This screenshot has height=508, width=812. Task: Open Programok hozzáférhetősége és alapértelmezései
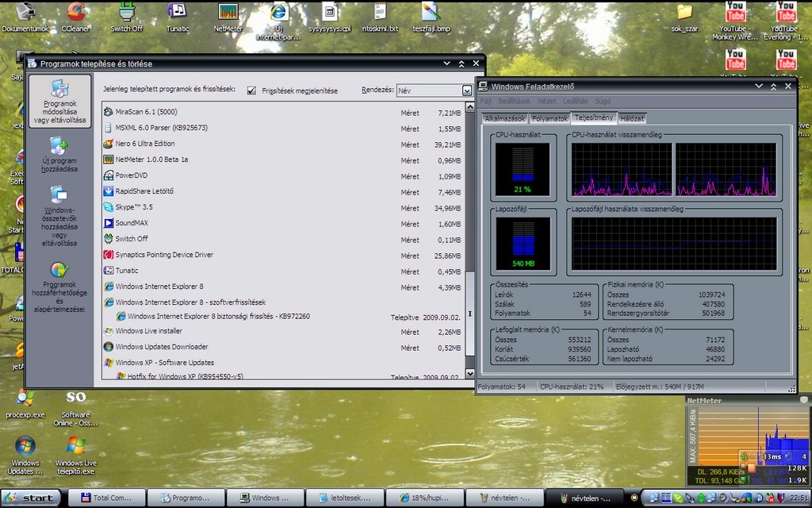(59, 287)
